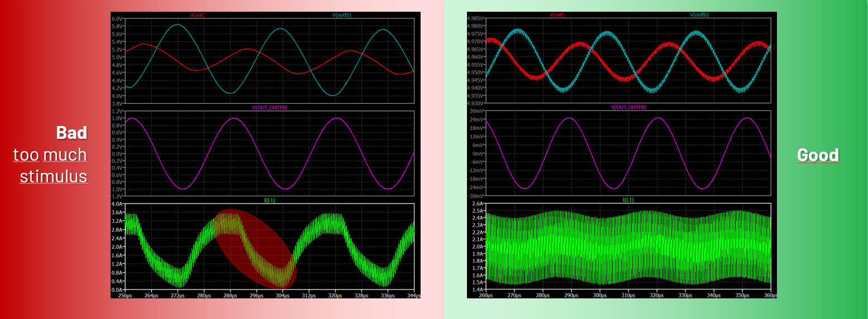The image size is (868, 319).
Task: Click the 360µs time axis label
Action: (770, 294)
